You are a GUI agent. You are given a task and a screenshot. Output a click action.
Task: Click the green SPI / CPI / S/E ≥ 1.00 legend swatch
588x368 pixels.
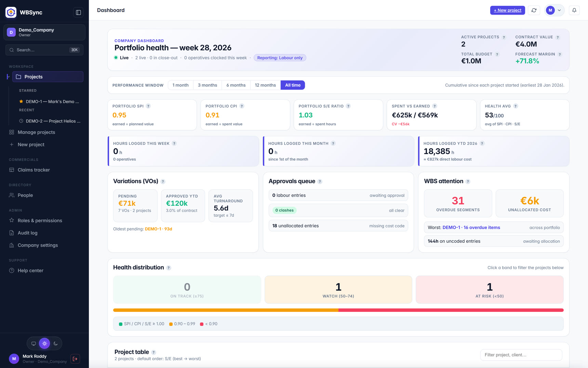click(120, 324)
